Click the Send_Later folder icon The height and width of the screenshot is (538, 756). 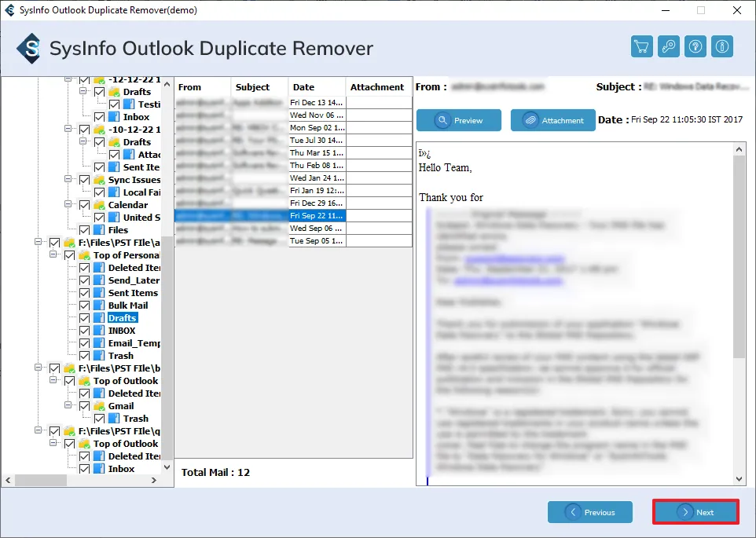pos(99,280)
